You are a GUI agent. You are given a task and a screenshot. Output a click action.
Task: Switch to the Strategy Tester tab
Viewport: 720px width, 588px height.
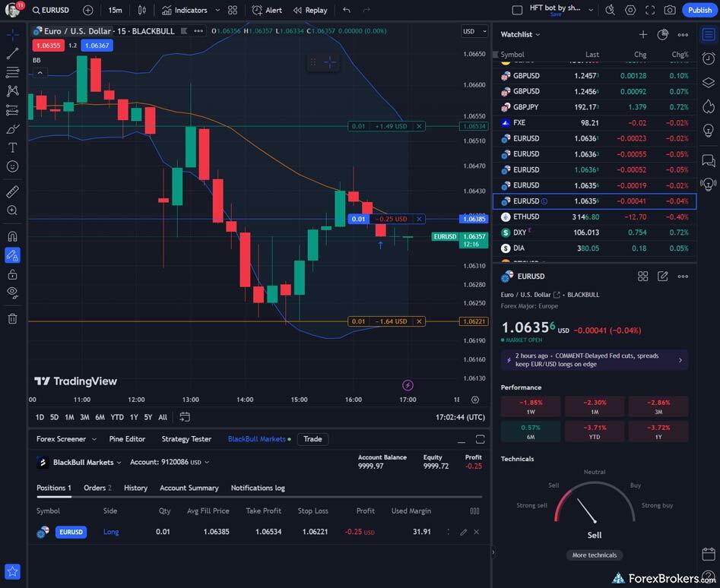tap(186, 439)
